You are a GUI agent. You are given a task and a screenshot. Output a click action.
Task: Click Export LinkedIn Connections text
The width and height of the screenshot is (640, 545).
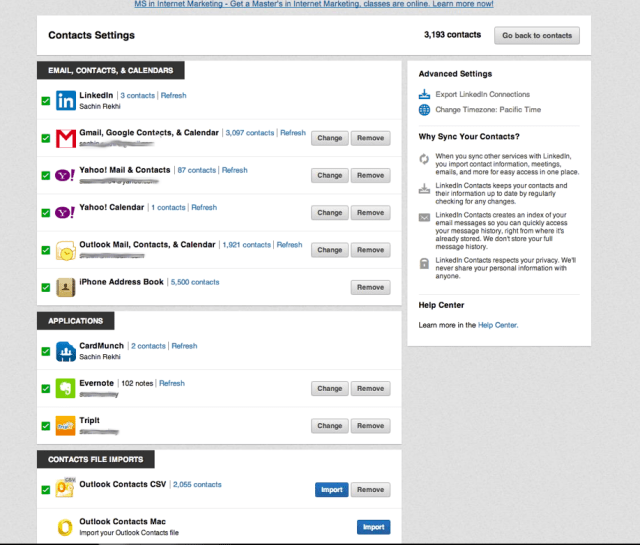click(x=482, y=94)
